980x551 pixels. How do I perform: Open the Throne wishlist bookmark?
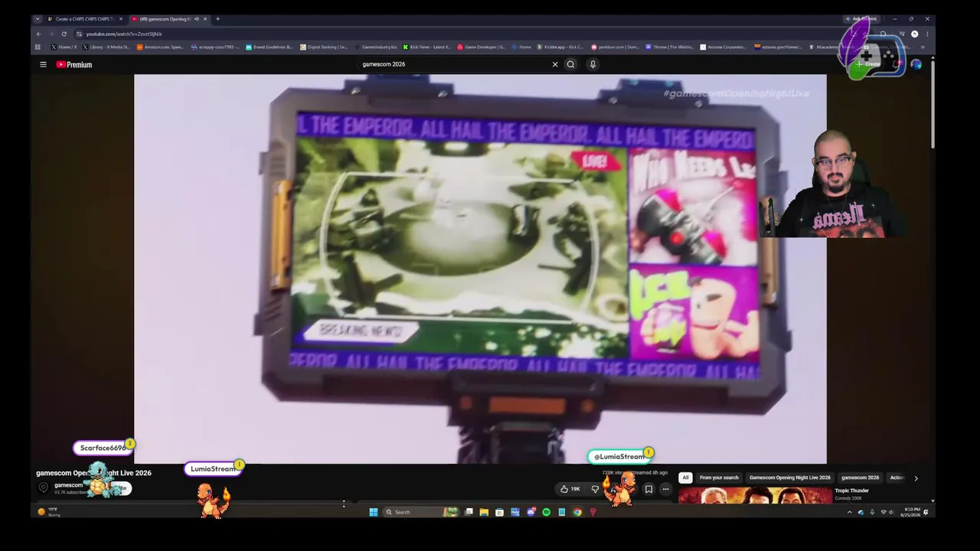coord(670,47)
